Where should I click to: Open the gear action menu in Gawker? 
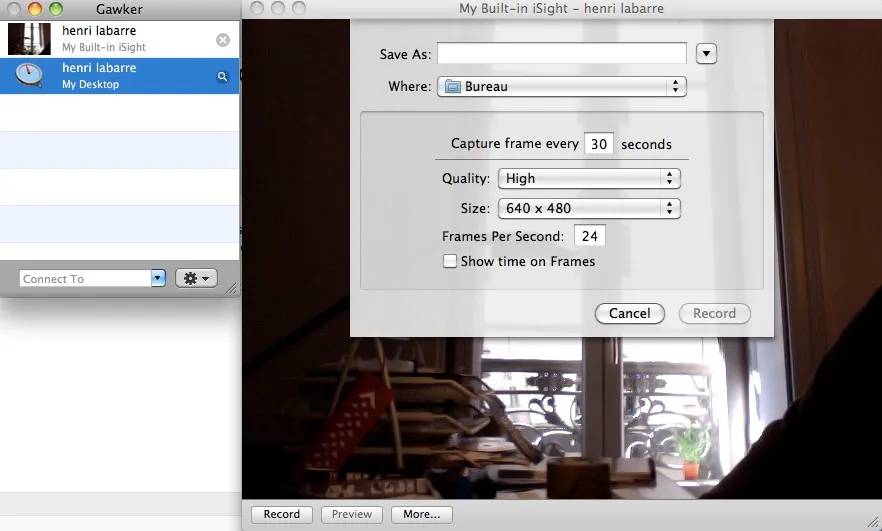point(196,278)
